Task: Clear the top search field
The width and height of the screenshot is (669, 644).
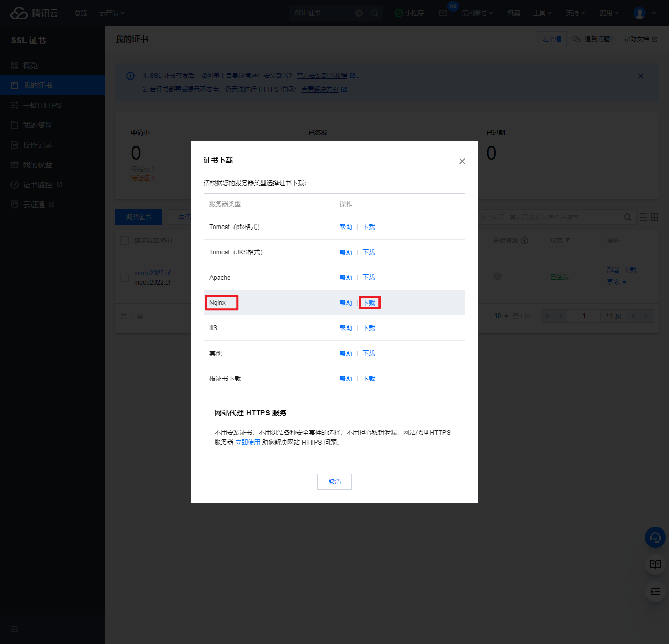Action: coord(359,13)
